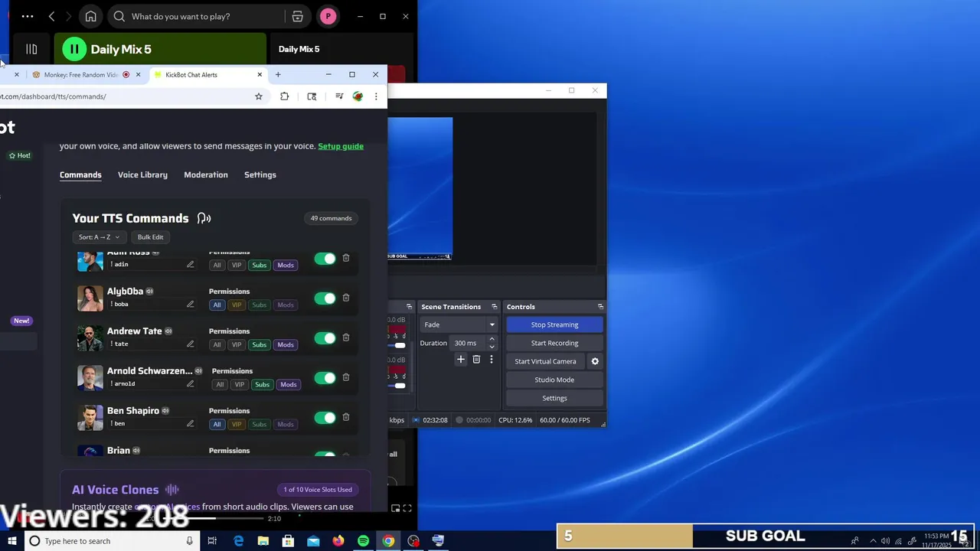Toggle All permission for Arnold Schwarzenegger
Screen dimensions: 980x551
point(220,384)
